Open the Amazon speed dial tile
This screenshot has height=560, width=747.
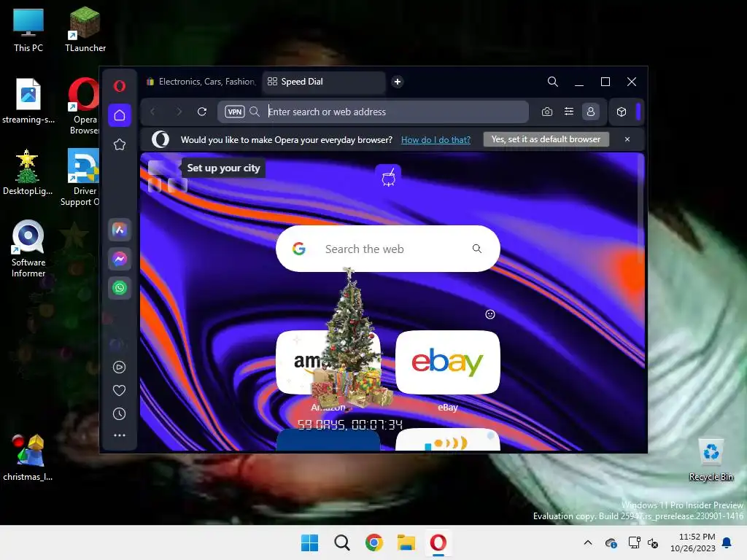coord(328,362)
